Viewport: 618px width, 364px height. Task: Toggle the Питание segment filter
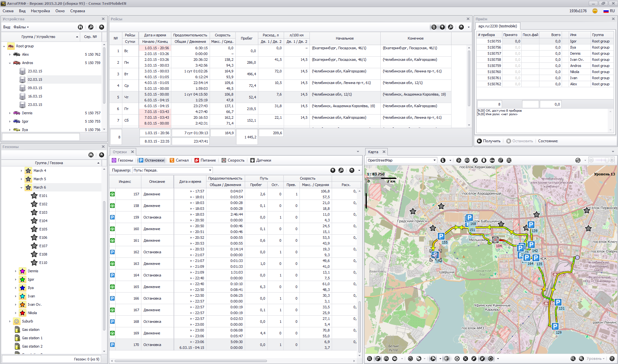[x=205, y=160]
